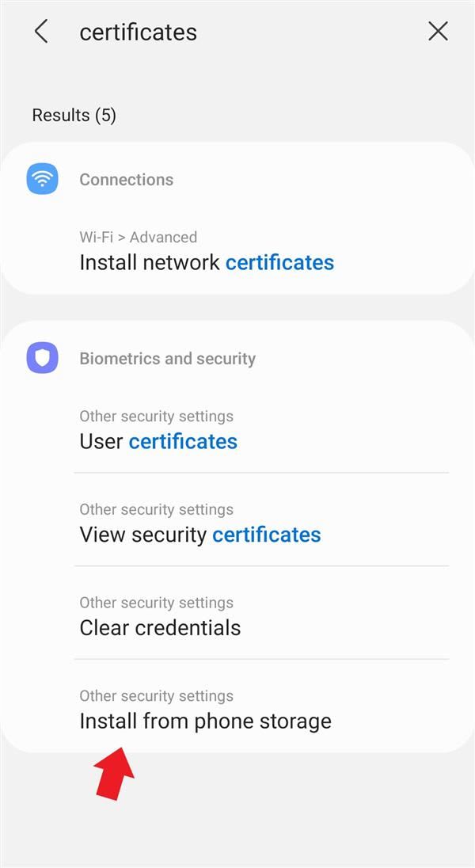This screenshot has width=475, height=868.
Task: Tap the Results (5) label
Action: (74, 116)
